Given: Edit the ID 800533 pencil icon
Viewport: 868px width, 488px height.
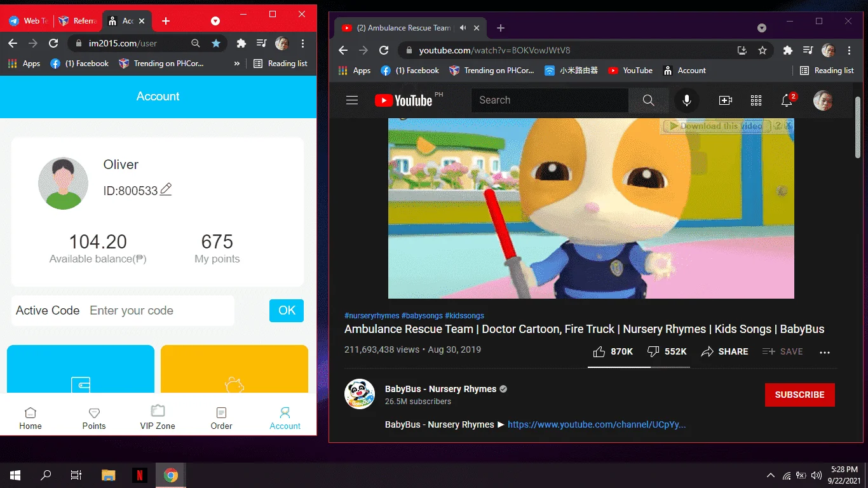Looking at the screenshot, I should [166, 189].
